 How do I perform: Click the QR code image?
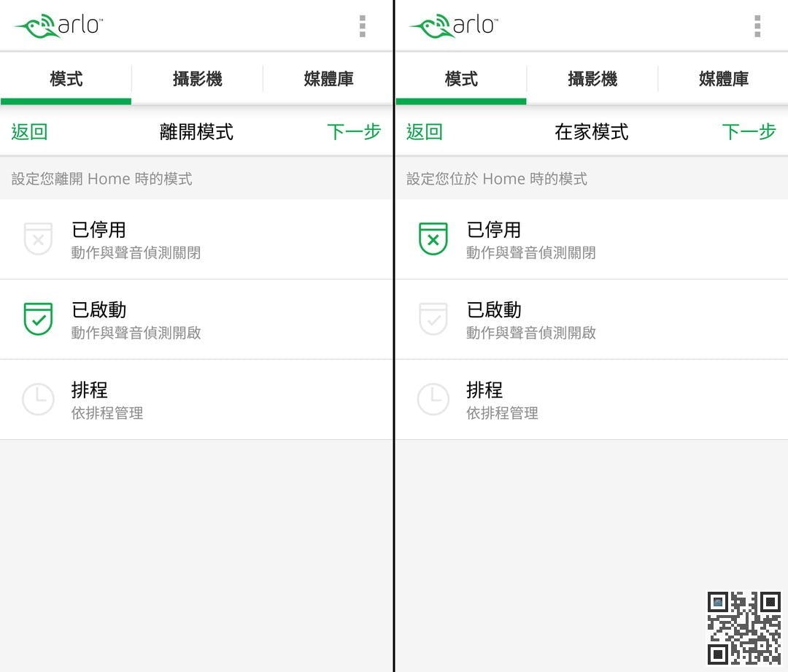pos(743,627)
